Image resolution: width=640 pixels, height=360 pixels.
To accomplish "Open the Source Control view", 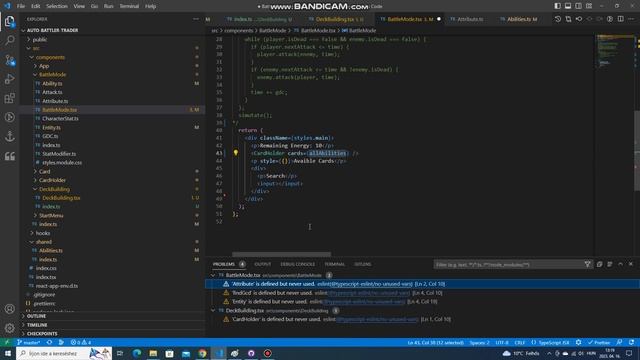I will [9, 60].
